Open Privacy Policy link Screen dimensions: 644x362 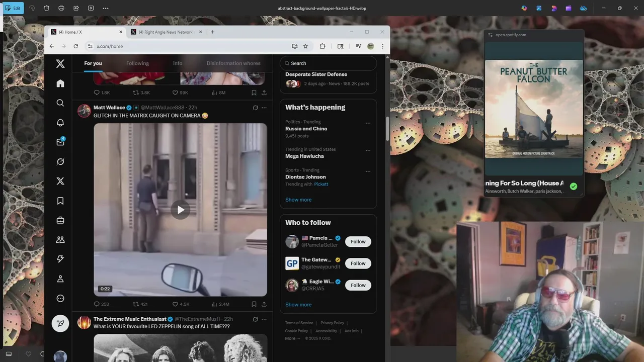tap(332, 323)
